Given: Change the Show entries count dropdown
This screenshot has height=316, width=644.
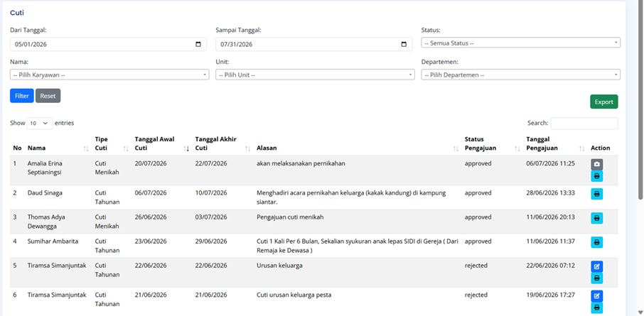Looking at the screenshot, I should pyautogui.click(x=39, y=123).
